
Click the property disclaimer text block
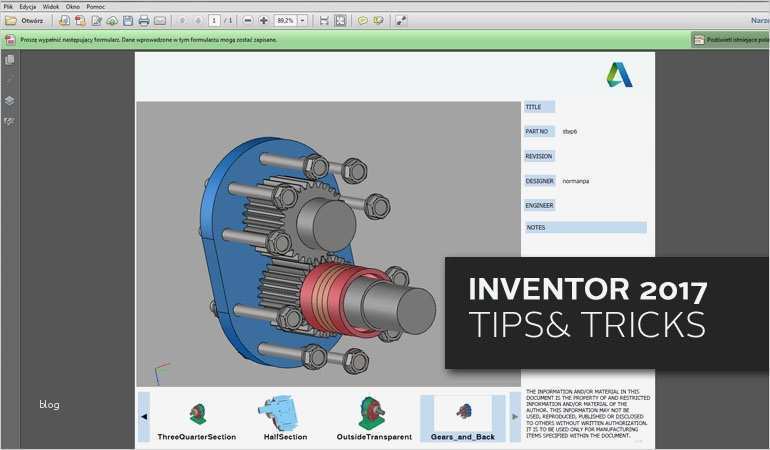click(x=588, y=414)
